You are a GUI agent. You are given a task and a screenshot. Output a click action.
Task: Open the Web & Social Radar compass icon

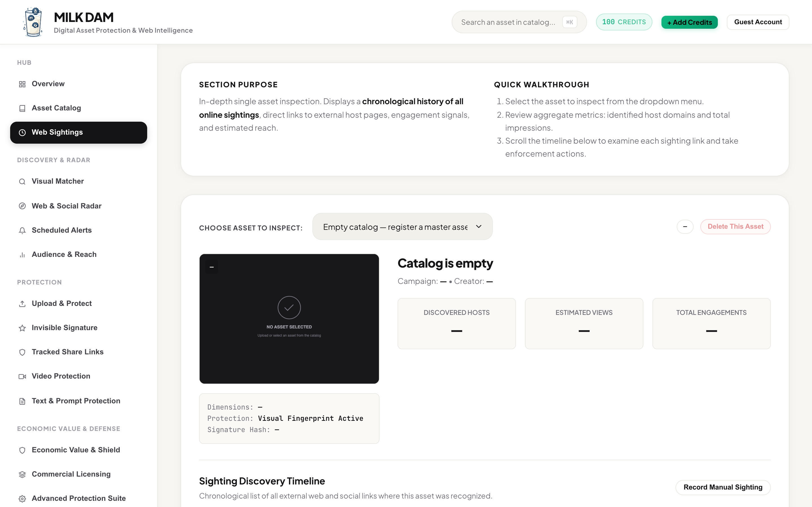(22, 206)
